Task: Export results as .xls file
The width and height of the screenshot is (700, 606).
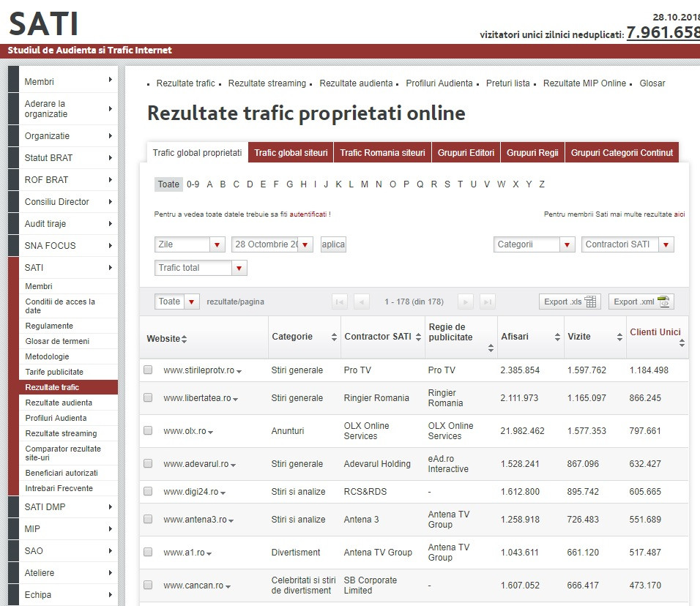Action: [570, 302]
